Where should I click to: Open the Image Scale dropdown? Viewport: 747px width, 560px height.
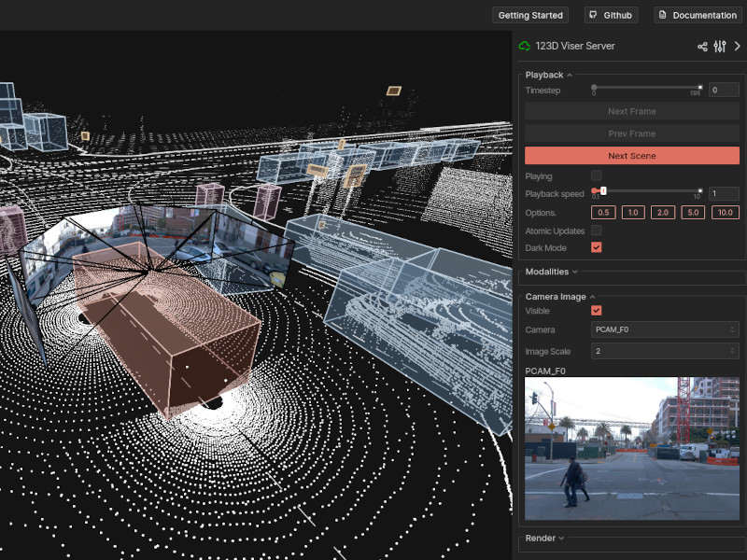pos(665,351)
